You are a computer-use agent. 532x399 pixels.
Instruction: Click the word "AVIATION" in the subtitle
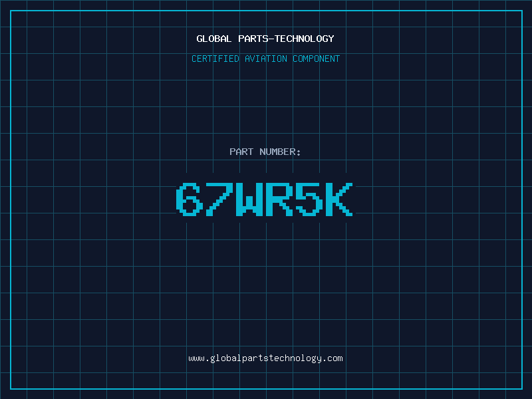(265, 59)
